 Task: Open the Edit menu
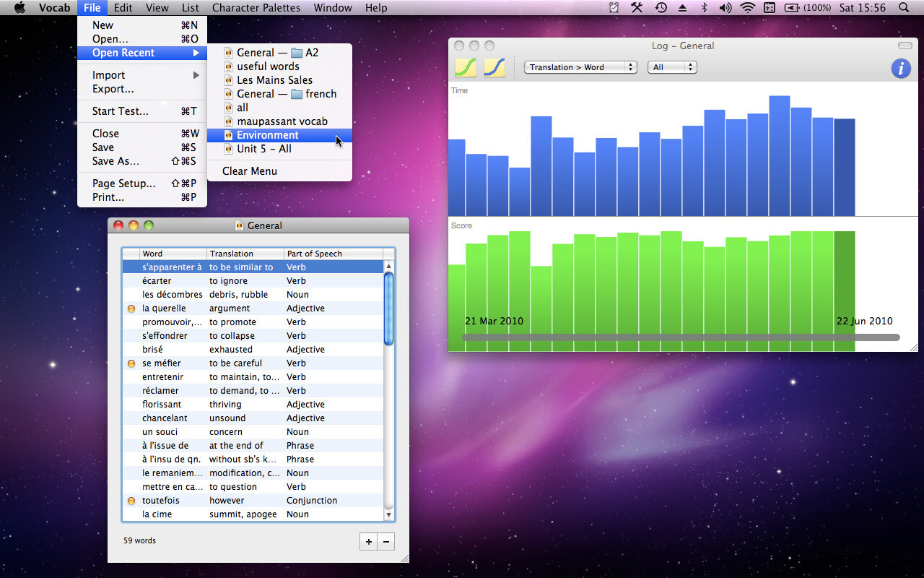[x=123, y=8]
